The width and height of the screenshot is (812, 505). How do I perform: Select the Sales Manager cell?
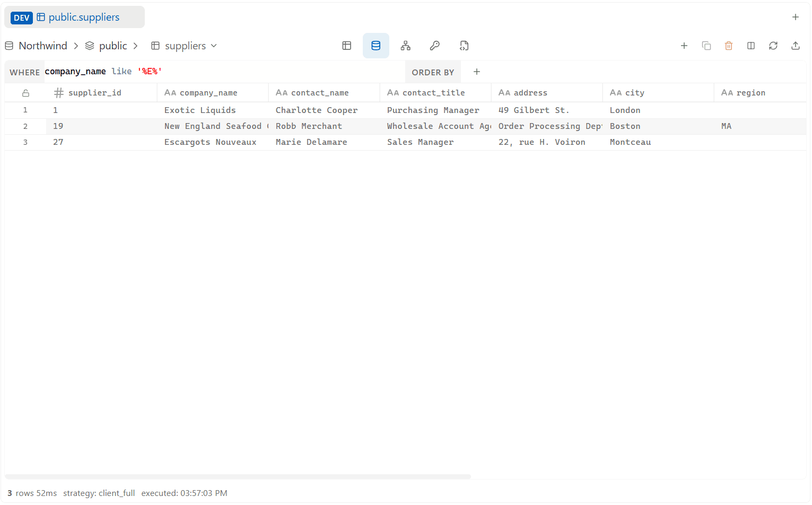pyautogui.click(x=435, y=142)
